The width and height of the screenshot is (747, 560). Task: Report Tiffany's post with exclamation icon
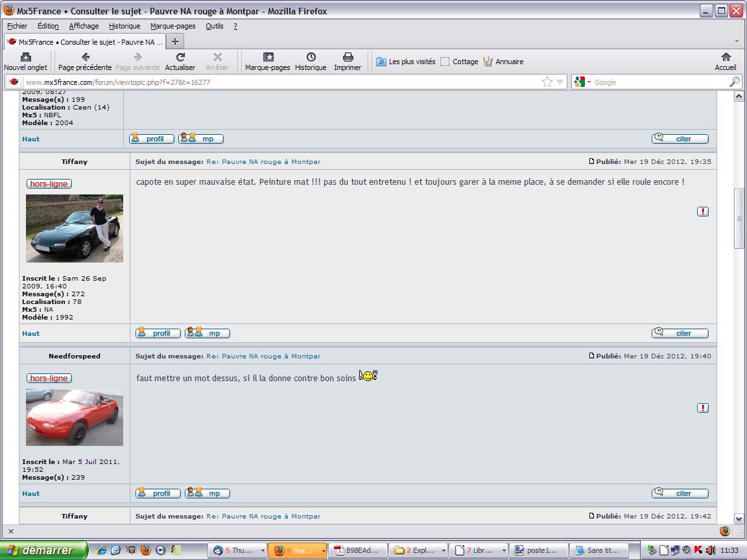[x=703, y=211]
